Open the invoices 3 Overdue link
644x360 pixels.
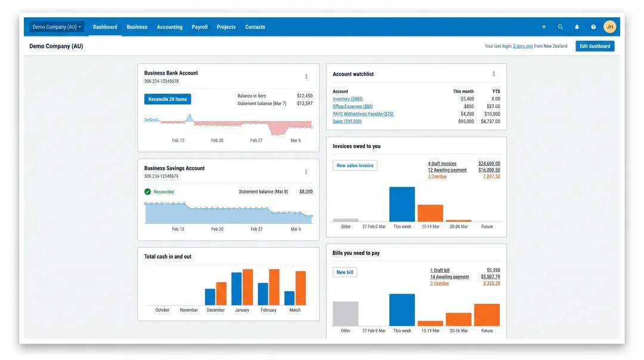[x=437, y=176]
